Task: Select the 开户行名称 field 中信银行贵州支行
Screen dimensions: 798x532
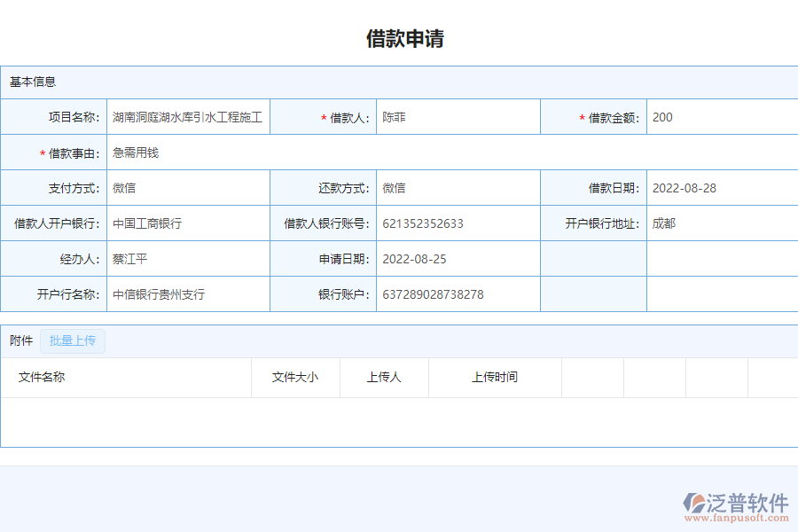Action: [186, 293]
